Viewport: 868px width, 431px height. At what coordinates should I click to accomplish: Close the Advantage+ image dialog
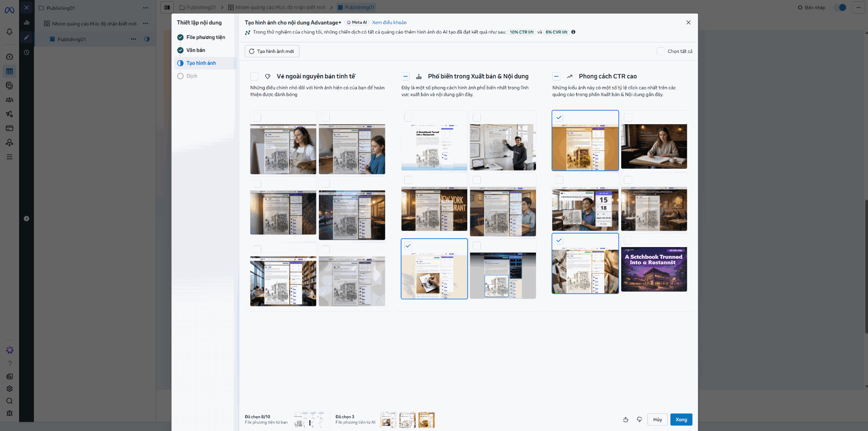pyautogui.click(x=688, y=22)
